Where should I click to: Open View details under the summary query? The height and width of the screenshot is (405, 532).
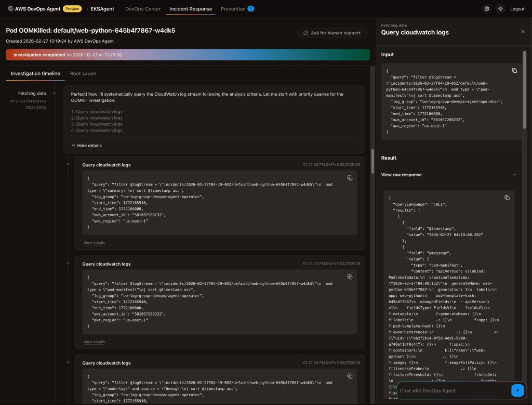click(94, 243)
